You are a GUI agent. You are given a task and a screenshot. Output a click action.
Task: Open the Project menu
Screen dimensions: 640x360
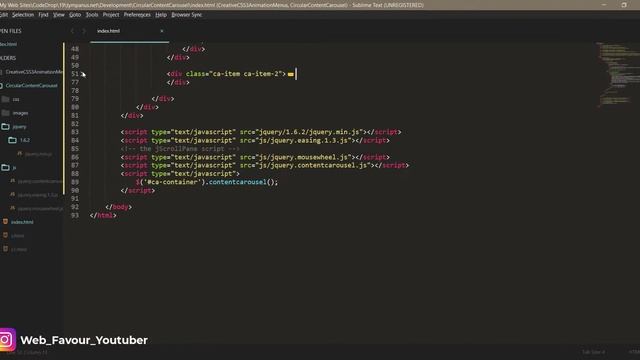[111, 15]
